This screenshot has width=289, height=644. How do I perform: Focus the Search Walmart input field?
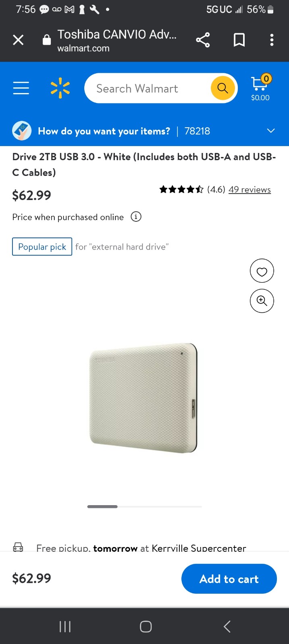tap(148, 88)
